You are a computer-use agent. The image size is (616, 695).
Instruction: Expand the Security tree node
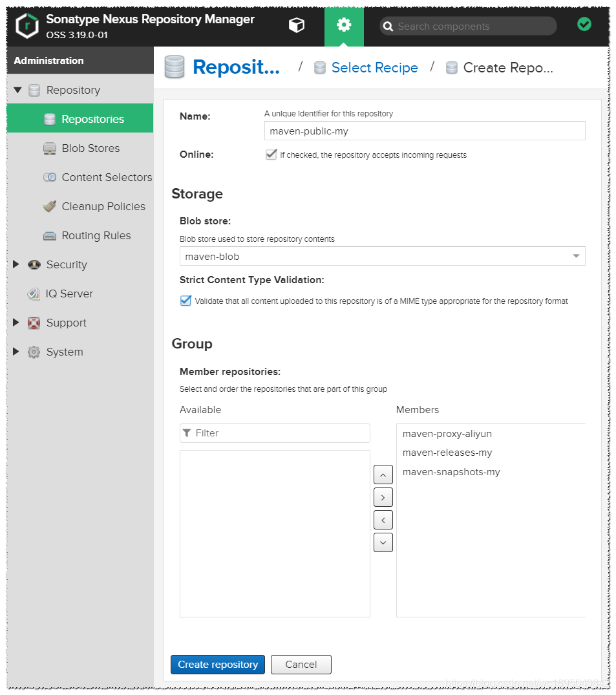[x=16, y=264]
